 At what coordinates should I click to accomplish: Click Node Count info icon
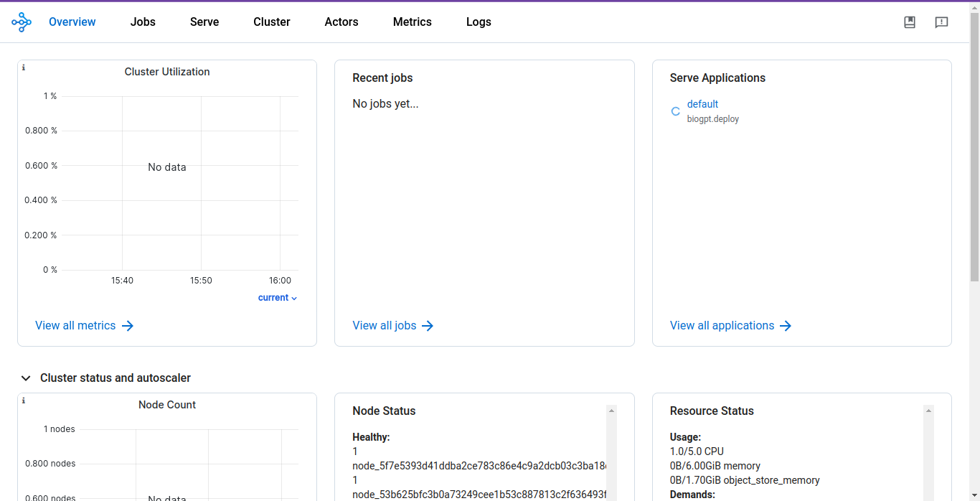click(x=24, y=401)
